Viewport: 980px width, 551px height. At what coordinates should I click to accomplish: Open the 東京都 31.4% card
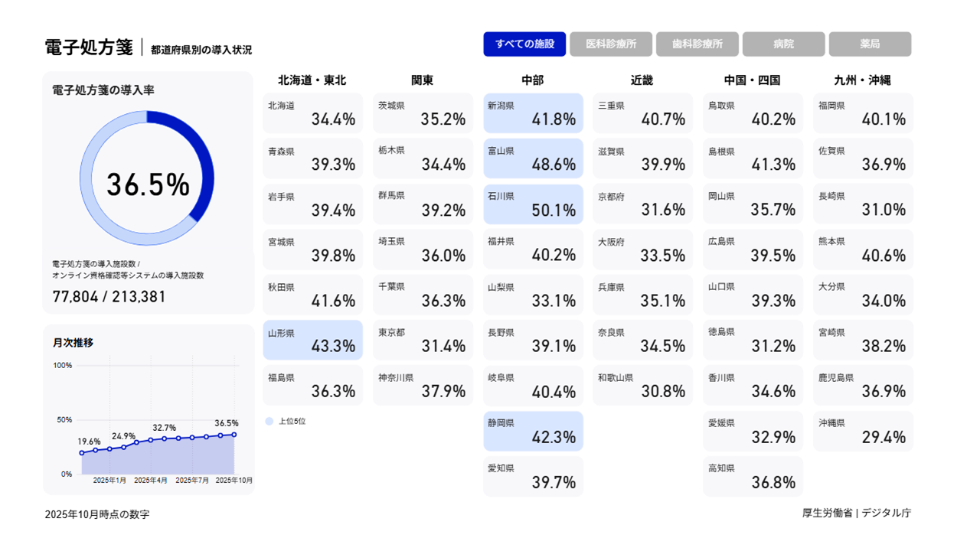pos(423,341)
